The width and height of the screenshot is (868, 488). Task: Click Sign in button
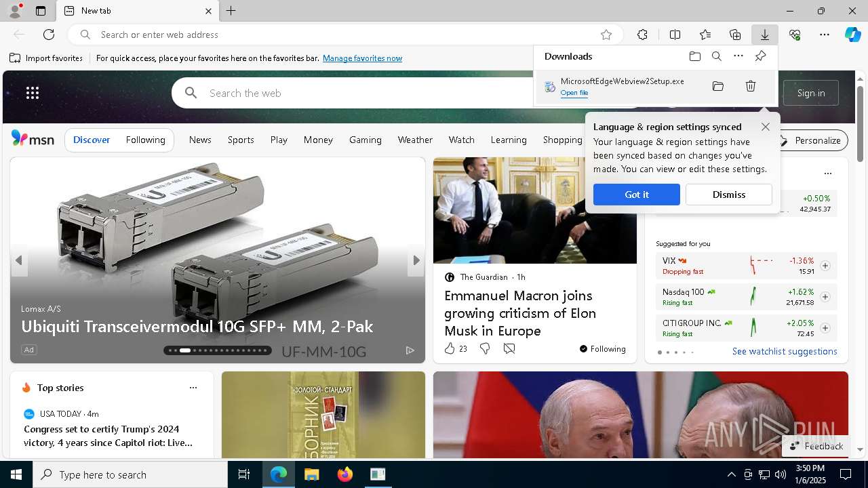(811, 93)
